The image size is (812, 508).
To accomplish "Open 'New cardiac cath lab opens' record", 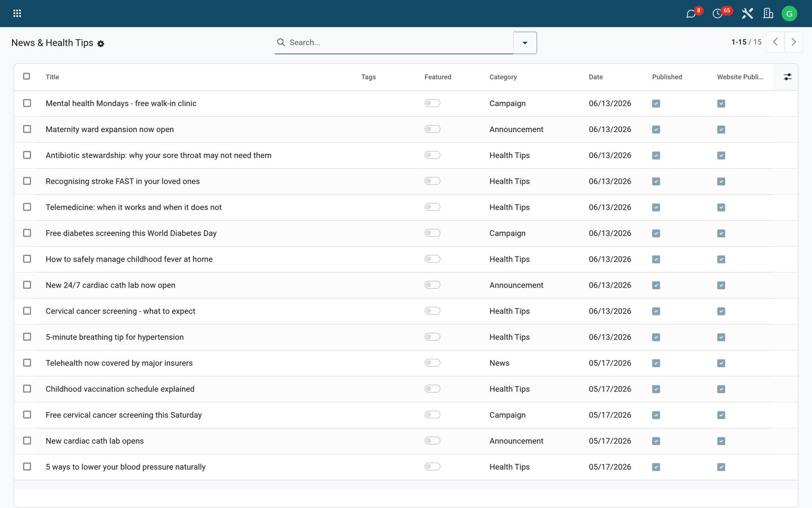I will 94,441.
